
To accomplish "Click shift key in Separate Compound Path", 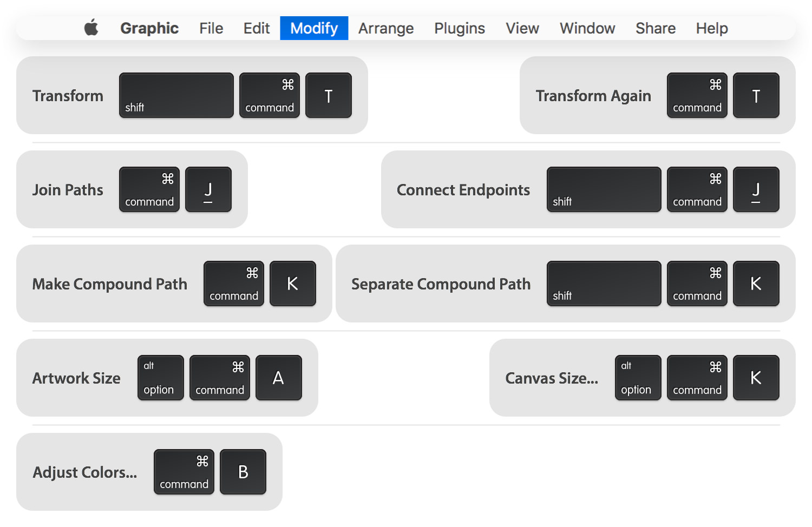I will (604, 284).
